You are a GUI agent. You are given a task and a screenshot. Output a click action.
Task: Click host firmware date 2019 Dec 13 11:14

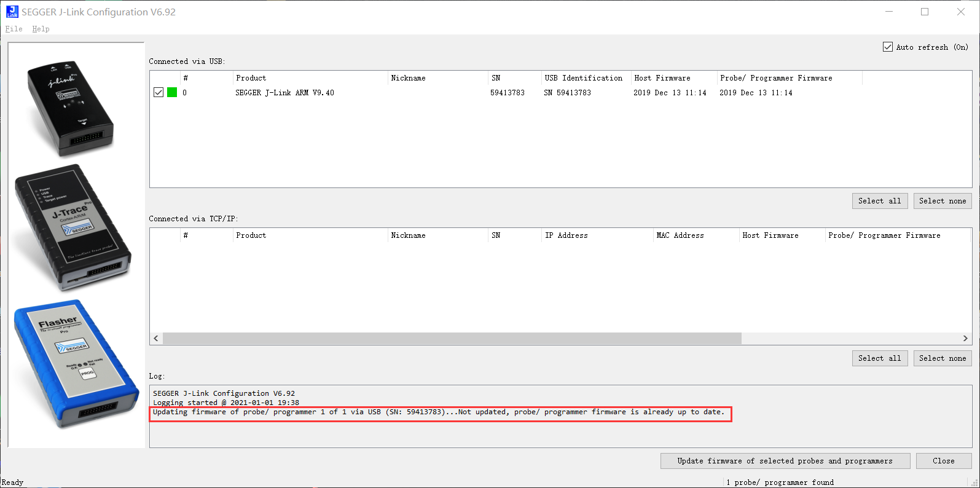[x=670, y=93]
